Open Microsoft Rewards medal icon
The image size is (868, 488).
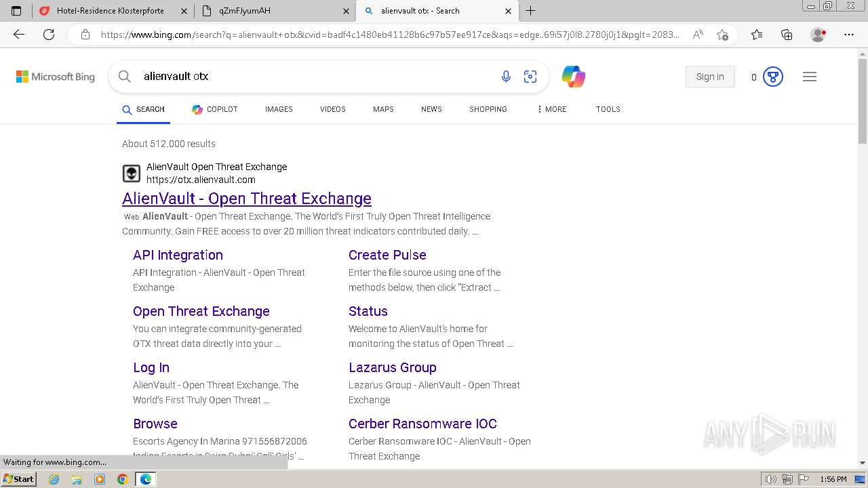click(773, 77)
